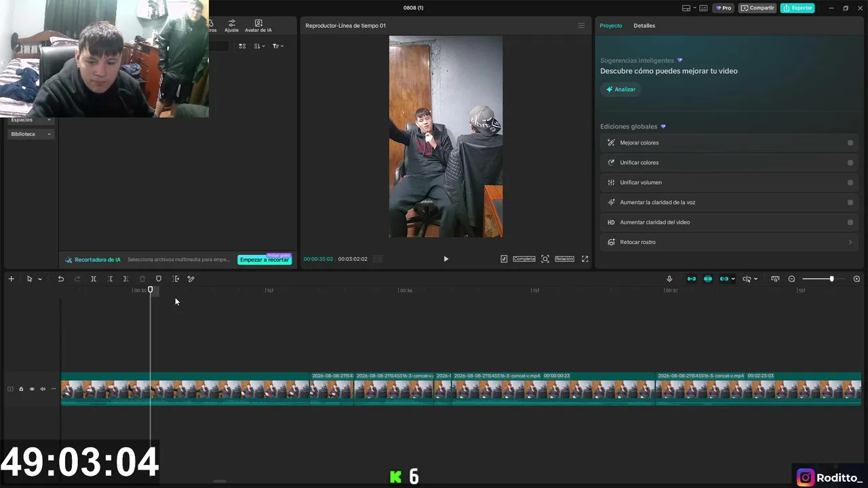868x488 pixels.
Task: Click the add track plus icon in timeline toolbar
Action: (x=11, y=279)
